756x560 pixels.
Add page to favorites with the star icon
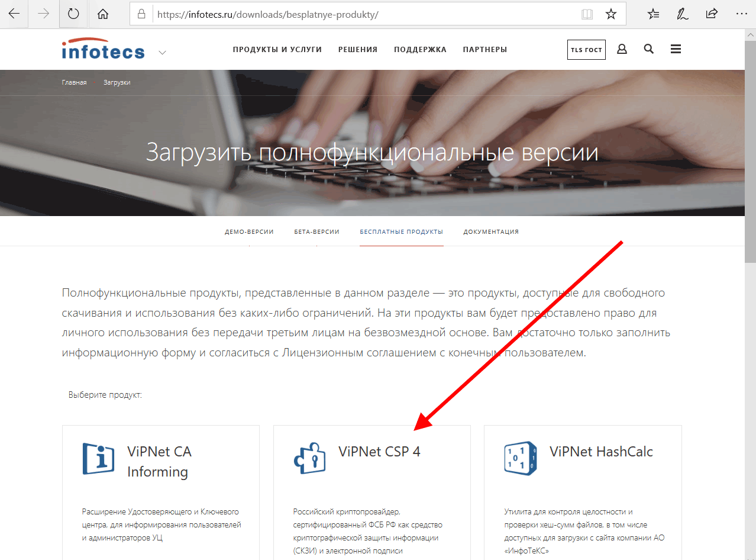click(611, 14)
